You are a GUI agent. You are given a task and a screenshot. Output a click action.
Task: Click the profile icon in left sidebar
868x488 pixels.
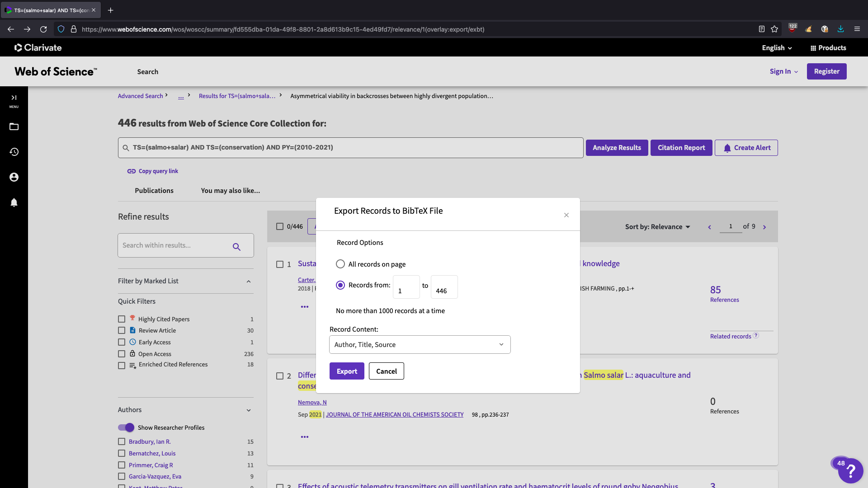[14, 177]
